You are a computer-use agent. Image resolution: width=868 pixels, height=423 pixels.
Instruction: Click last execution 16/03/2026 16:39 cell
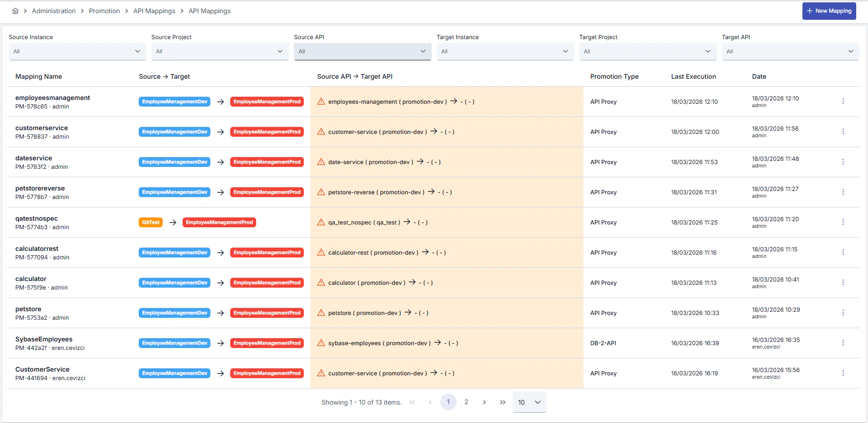(x=695, y=343)
